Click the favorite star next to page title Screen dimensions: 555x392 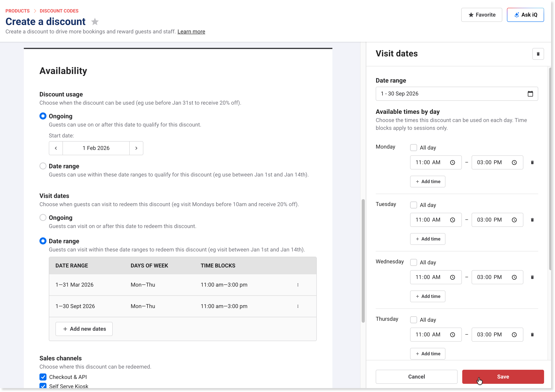(95, 22)
